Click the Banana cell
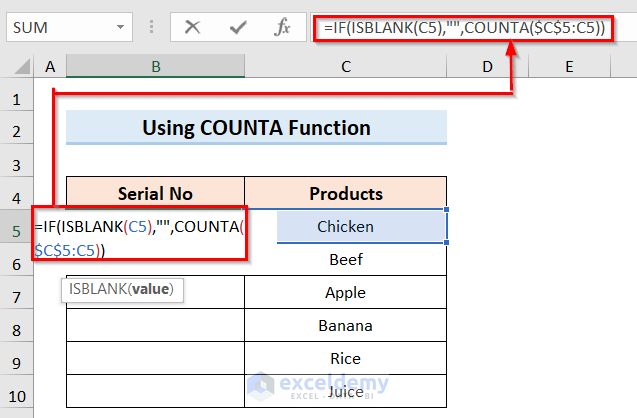Screen dimensions: 637x418 pos(345,326)
